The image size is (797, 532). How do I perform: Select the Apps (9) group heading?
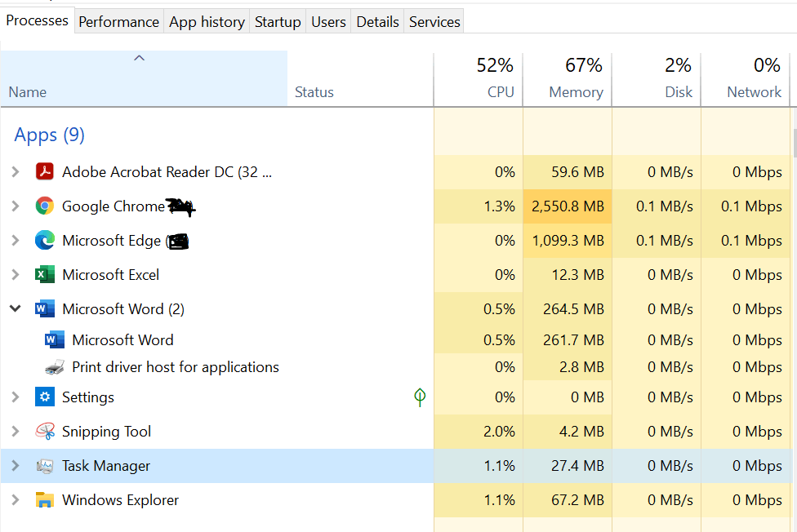(x=49, y=135)
